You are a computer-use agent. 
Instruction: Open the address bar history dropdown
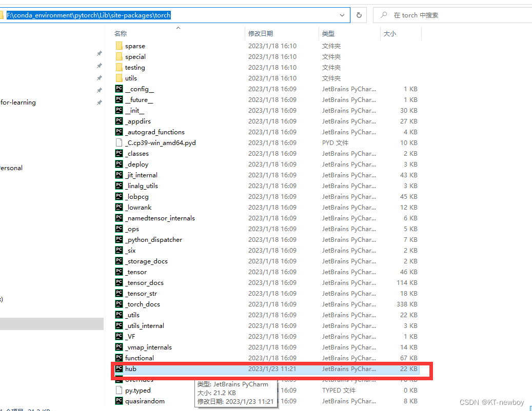(342, 15)
